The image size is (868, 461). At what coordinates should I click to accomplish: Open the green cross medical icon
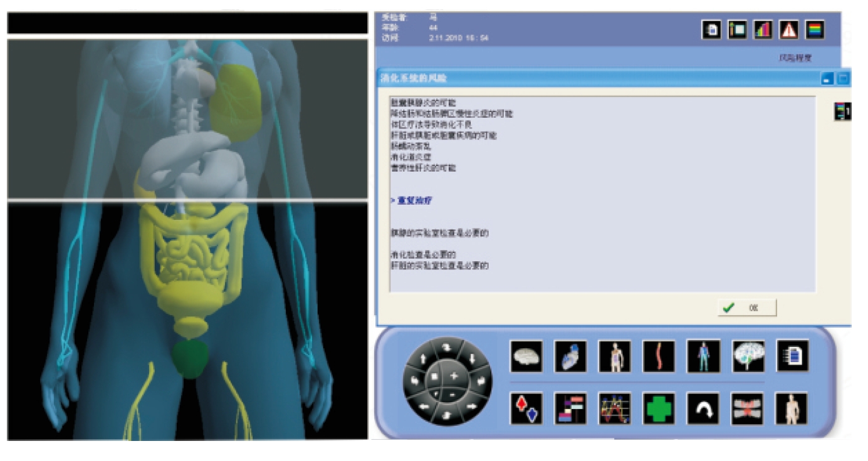pos(659,408)
